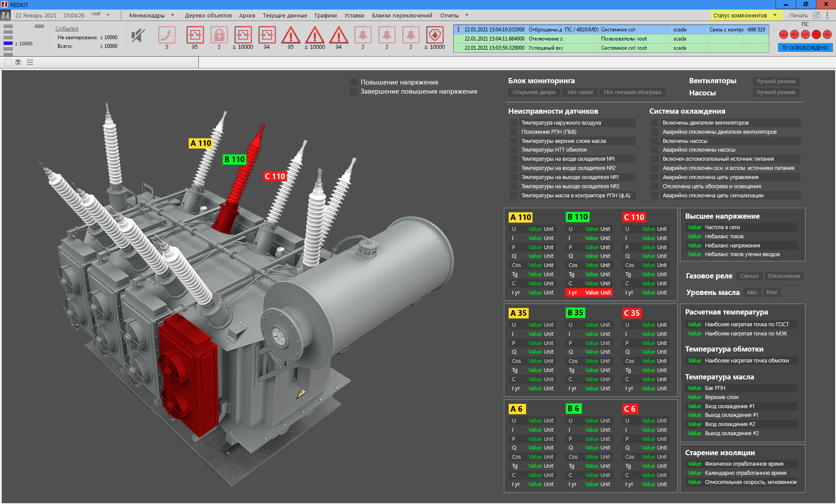The image size is (836, 504).
Task: Toggle the Температура наружного воздуха indicator box
Action: coord(513,123)
